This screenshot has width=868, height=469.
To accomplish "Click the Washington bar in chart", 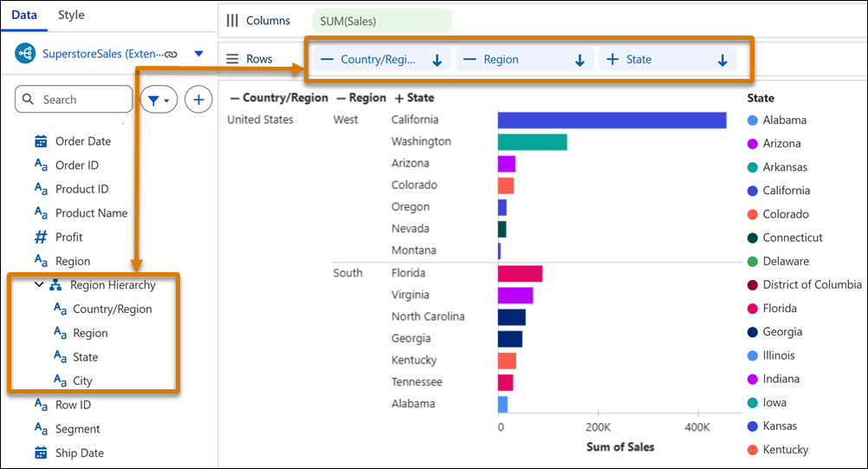I will 532,142.
